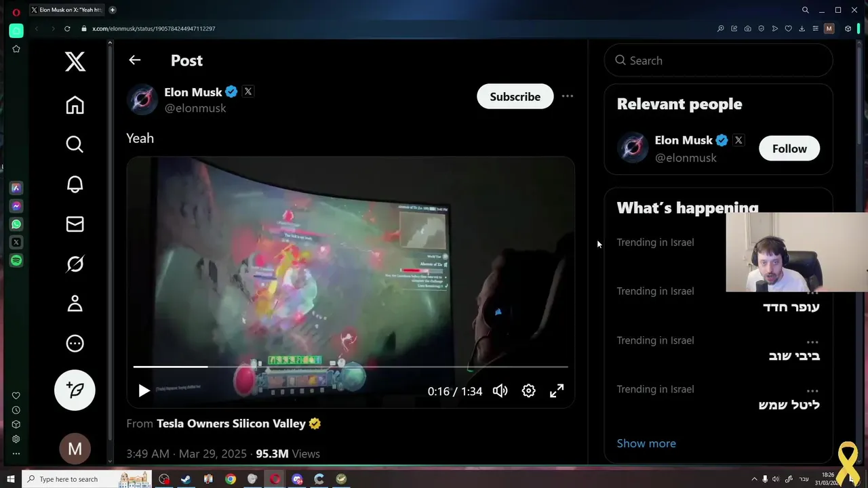Click the browser address bar URL
The image size is (868, 488).
tap(153, 28)
